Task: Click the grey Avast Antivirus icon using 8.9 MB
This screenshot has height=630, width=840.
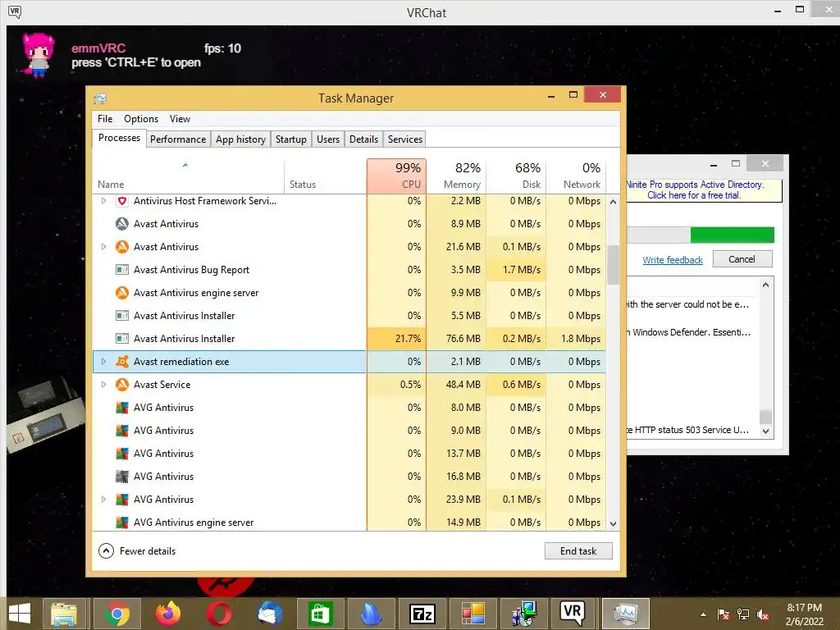Action: (122, 224)
